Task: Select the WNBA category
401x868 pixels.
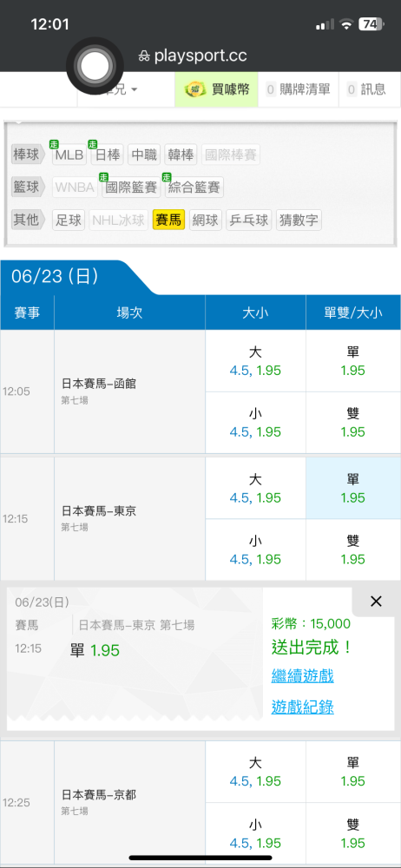Action: [75, 187]
